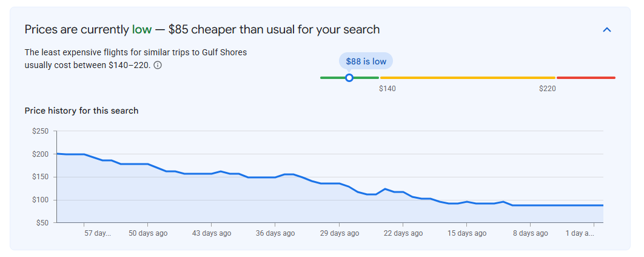Viewport: 644px width, 257px height.
Task: Click the yellow typical-price range bar
Action: [x=468, y=78]
